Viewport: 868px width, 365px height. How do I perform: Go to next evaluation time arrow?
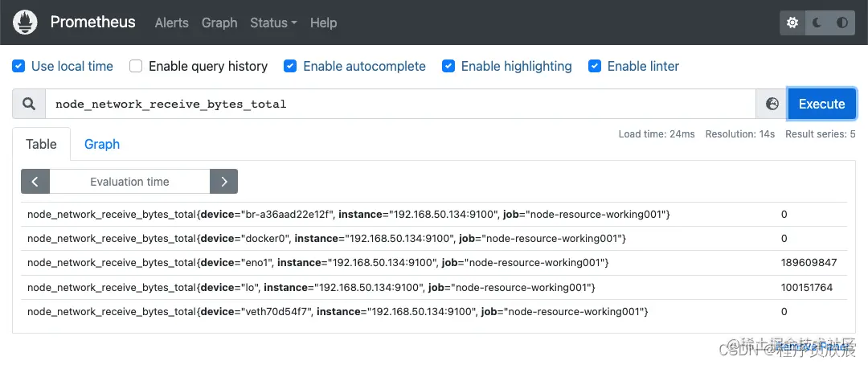pyautogui.click(x=224, y=182)
